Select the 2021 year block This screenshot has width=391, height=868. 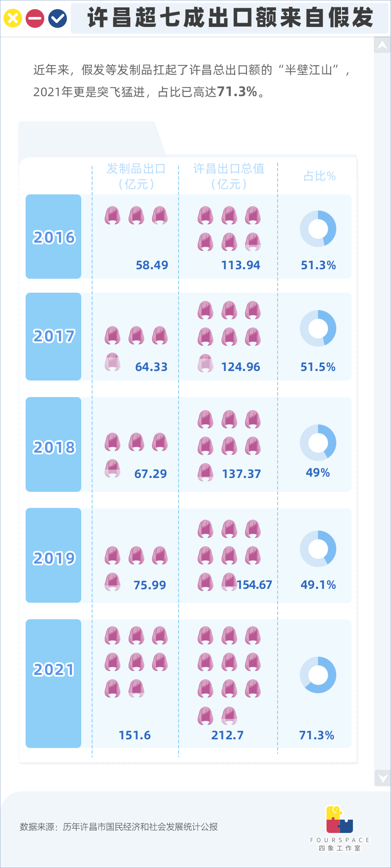click(53, 684)
